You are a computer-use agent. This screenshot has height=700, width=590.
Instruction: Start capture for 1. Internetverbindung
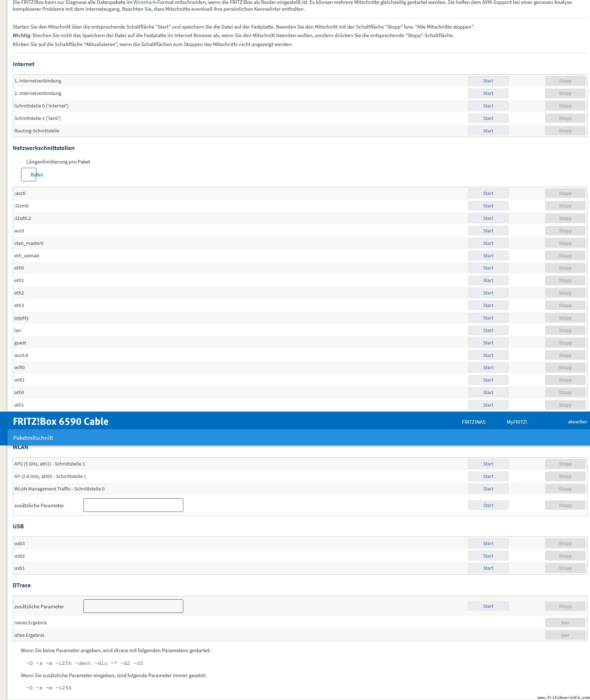point(488,81)
